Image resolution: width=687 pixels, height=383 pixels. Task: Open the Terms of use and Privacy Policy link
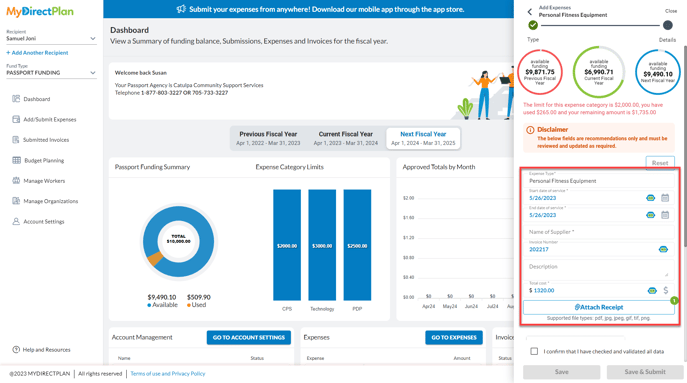[x=168, y=374]
